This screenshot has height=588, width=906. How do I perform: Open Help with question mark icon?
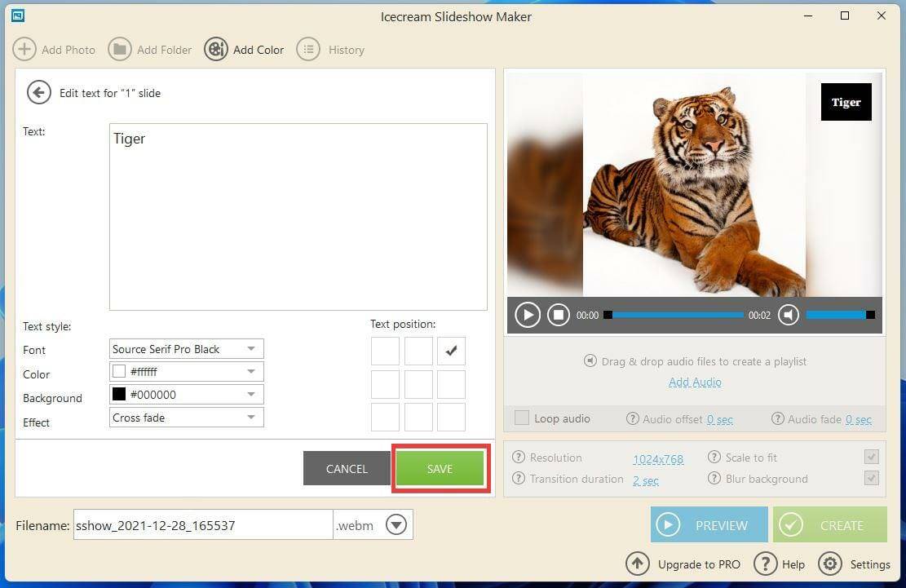coord(765,564)
